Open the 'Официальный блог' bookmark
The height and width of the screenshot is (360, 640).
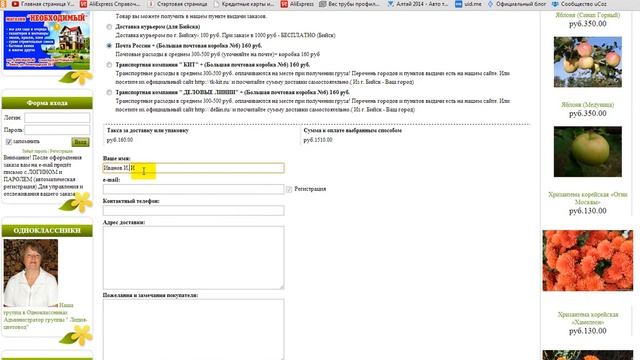tap(517, 4)
